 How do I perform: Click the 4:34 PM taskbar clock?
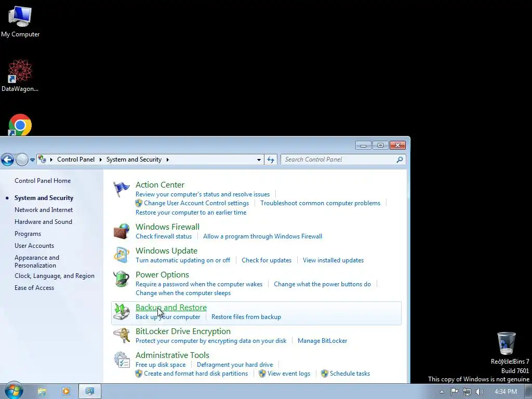point(506,392)
